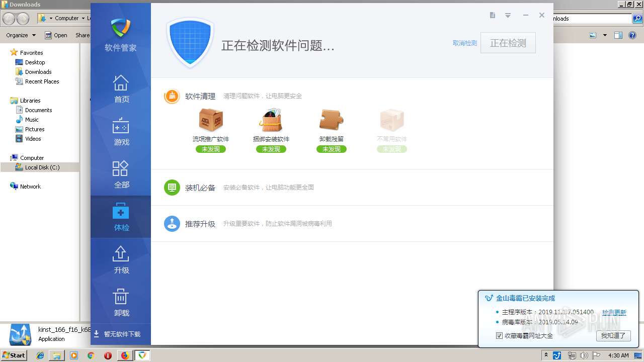This screenshot has height=362, width=644.
Task: Click the Open button in Explorer toolbar
Action: pyautogui.click(x=56, y=35)
